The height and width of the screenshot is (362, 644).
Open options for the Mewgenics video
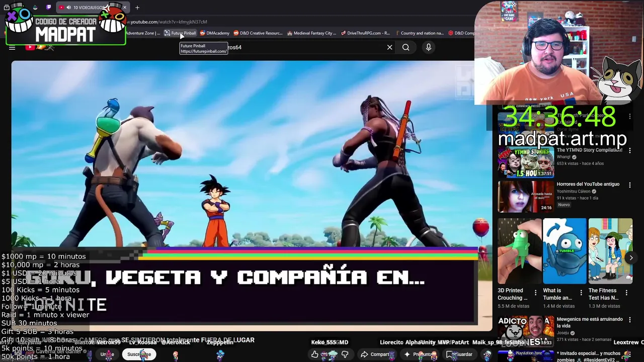point(629,320)
